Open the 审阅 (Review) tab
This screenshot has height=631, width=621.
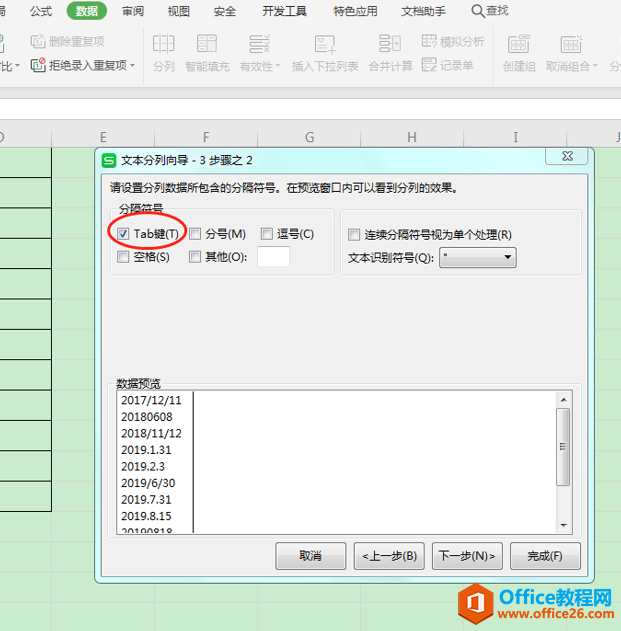coord(133,11)
